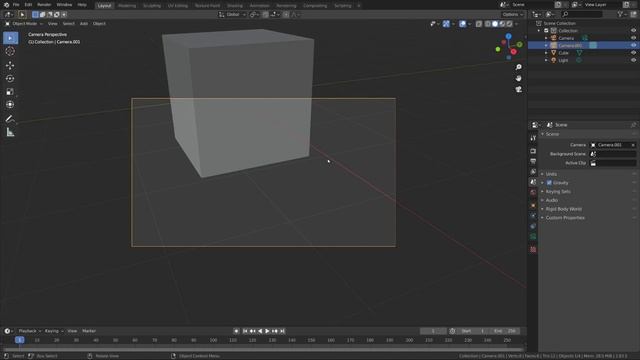Select the Annotate tool
Image resolution: width=640 pixels, height=360 pixels.
click(x=10, y=119)
